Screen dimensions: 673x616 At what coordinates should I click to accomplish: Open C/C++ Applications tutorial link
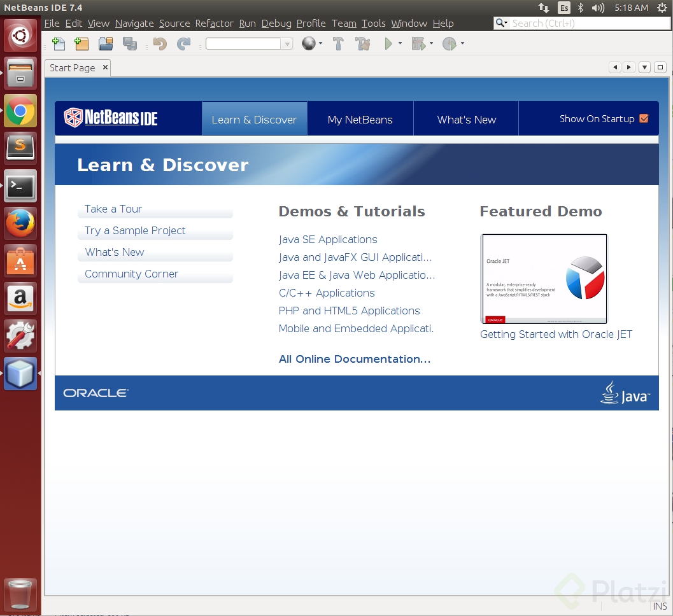tap(327, 293)
